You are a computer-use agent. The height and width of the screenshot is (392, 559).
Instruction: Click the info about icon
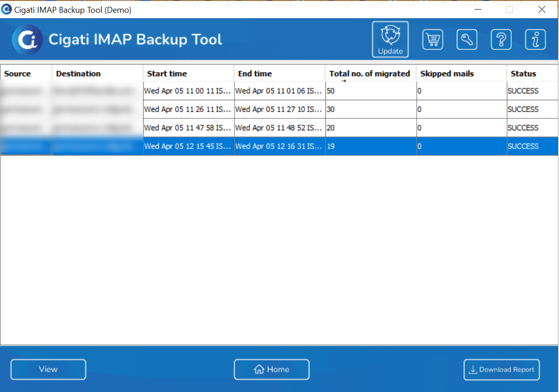click(535, 40)
